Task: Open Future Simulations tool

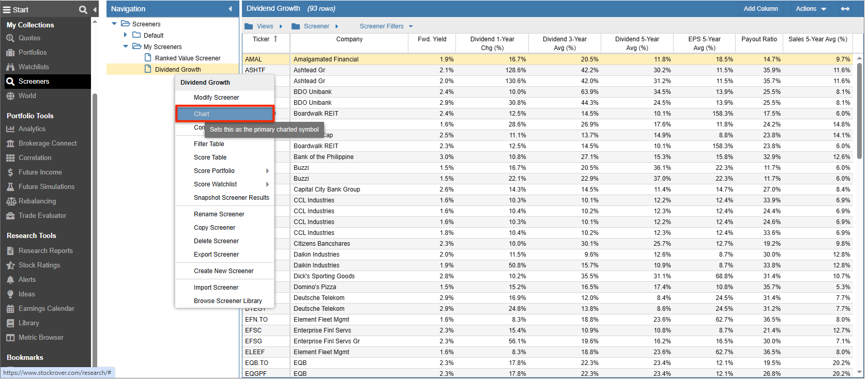Action: (46, 186)
